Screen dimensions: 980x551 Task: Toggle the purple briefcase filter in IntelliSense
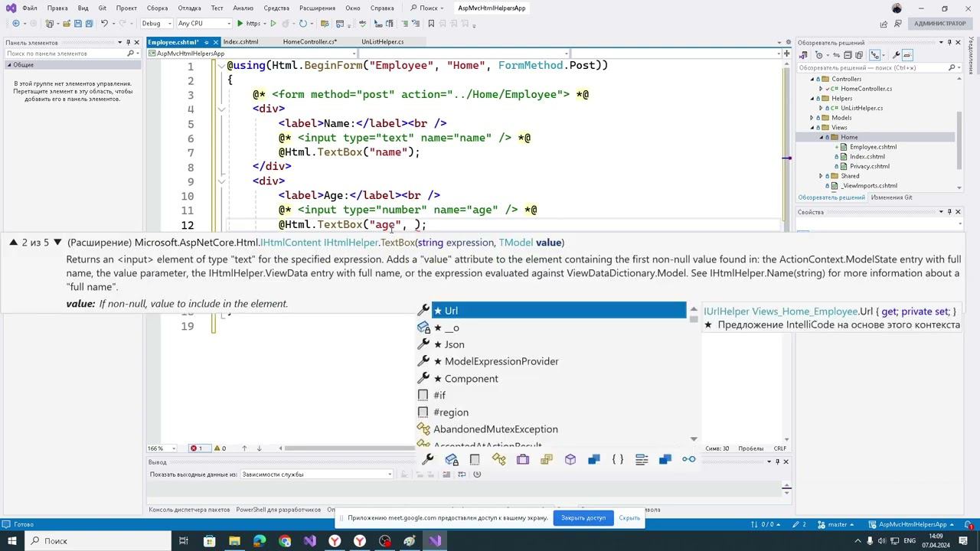tap(523, 459)
